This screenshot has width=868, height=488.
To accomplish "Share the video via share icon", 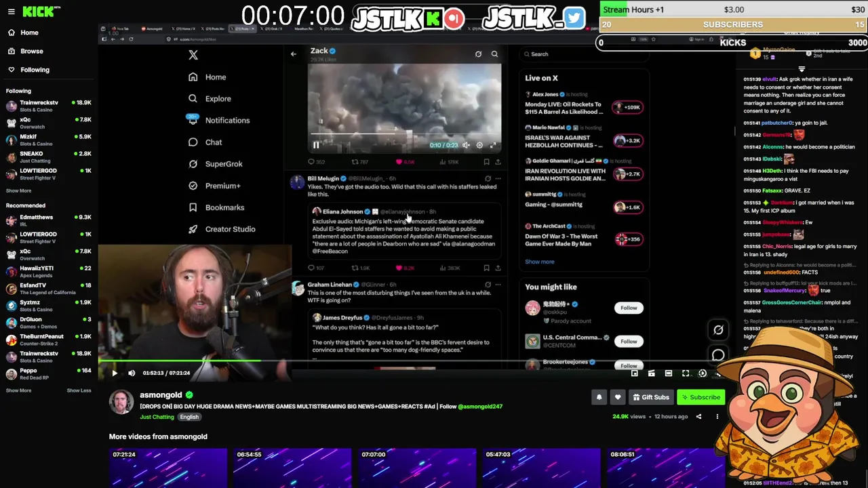I will click(698, 417).
